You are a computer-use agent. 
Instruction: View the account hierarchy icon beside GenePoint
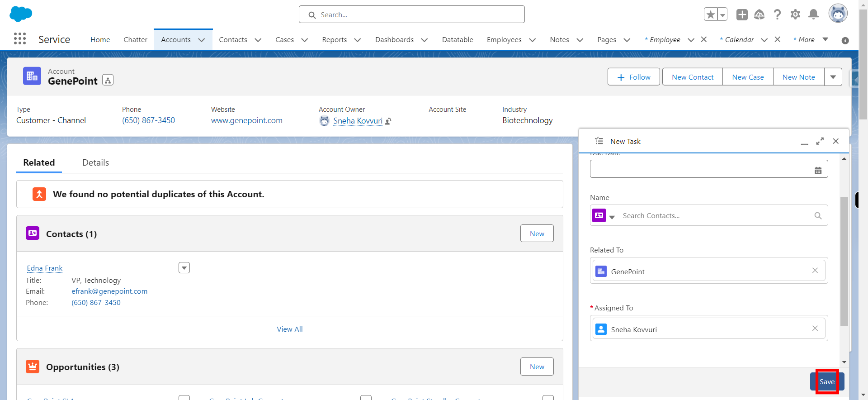click(108, 80)
